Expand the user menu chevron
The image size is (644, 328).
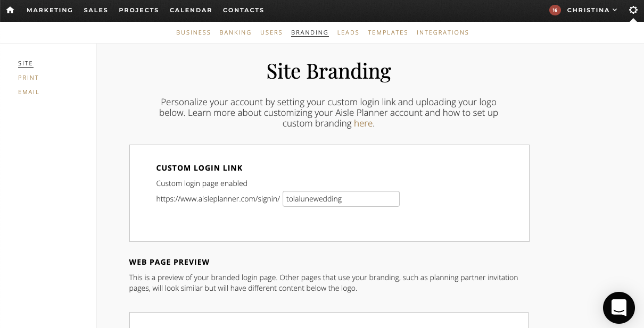tap(614, 10)
